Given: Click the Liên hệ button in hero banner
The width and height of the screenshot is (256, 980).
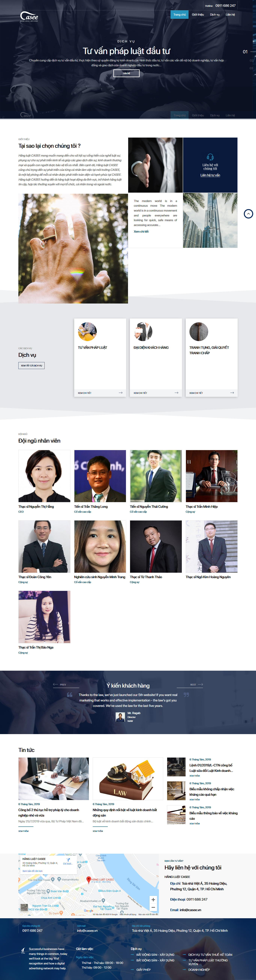Looking at the screenshot, I should point(127,73).
